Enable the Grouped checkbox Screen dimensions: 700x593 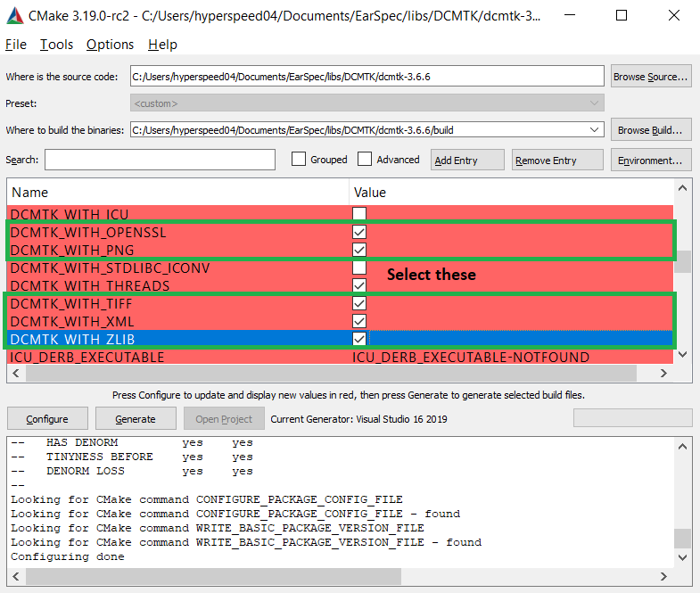299,159
